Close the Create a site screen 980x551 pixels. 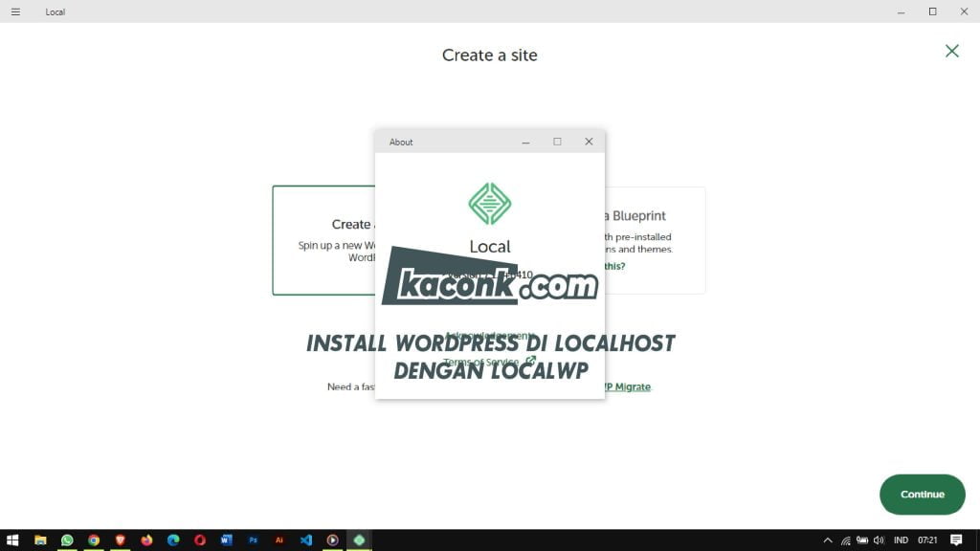coord(952,51)
